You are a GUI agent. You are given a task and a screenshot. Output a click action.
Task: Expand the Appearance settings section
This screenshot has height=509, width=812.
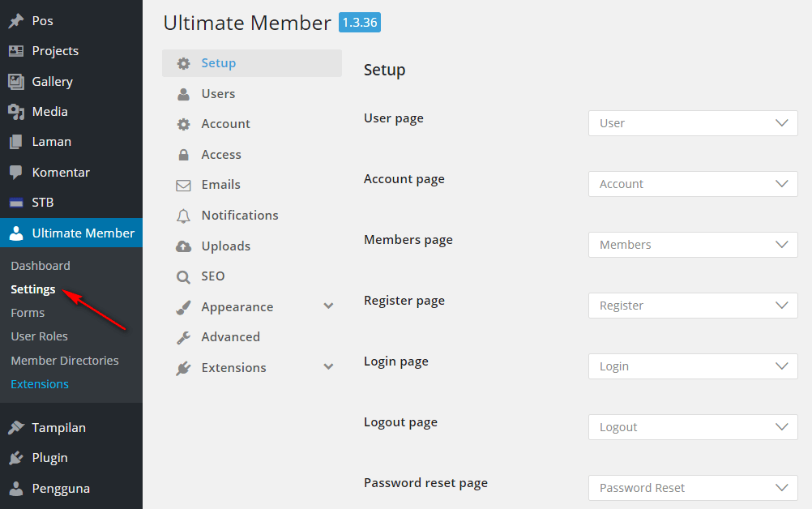pyautogui.click(x=328, y=306)
